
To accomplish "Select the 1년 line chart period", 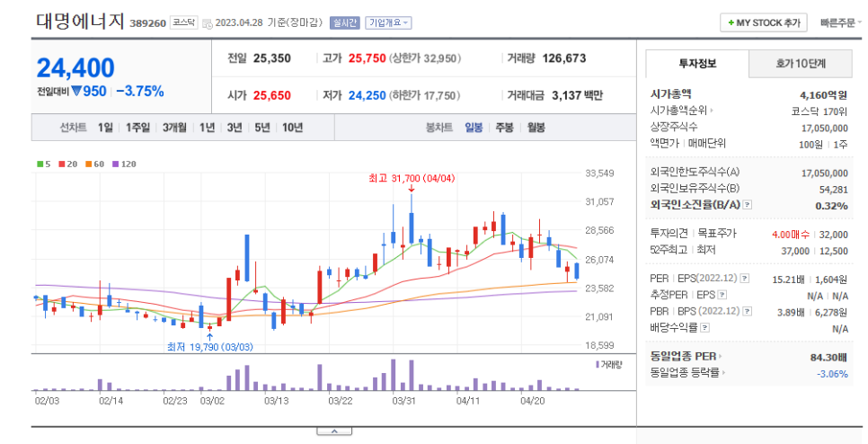I will pyautogui.click(x=207, y=128).
